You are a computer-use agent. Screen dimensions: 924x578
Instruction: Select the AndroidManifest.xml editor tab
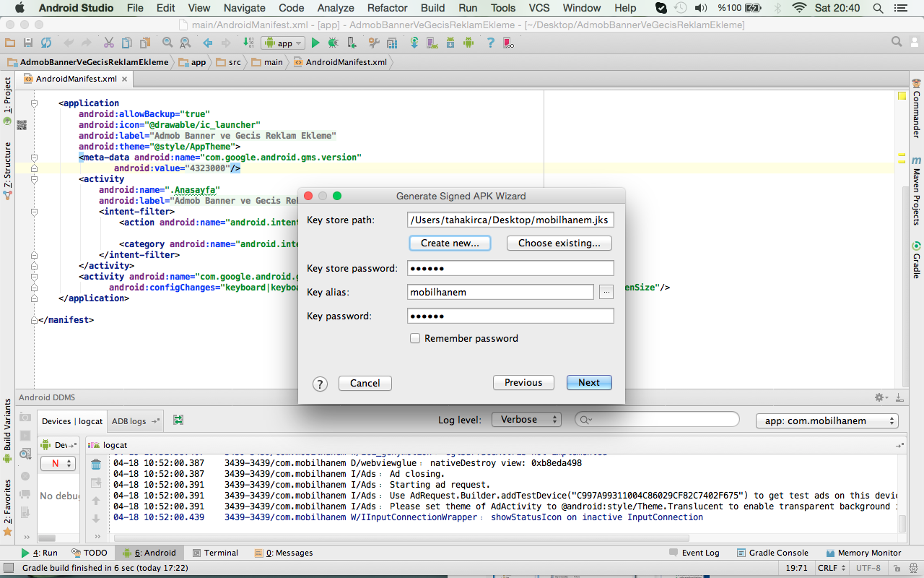[x=76, y=79]
